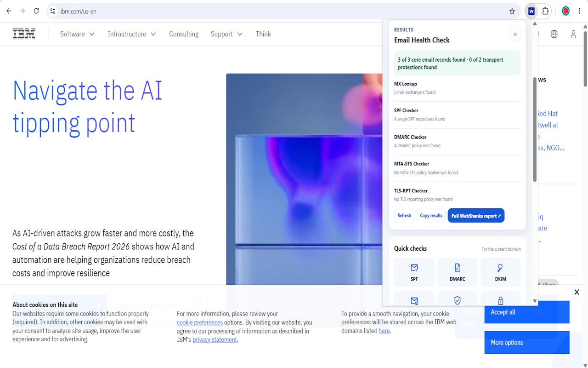Open the cookie preferences link

[200, 322]
